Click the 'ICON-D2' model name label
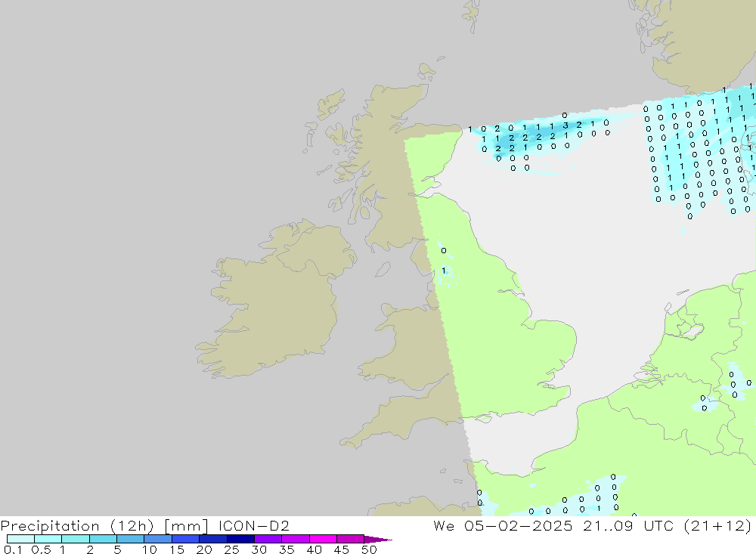This screenshot has height=554, width=756. pyautogui.click(x=253, y=525)
